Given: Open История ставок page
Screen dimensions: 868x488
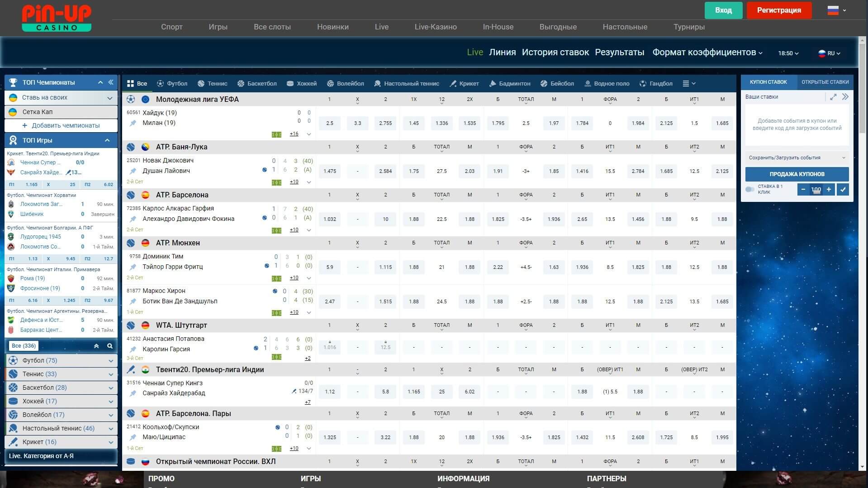Looking at the screenshot, I should click(x=555, y=53).
